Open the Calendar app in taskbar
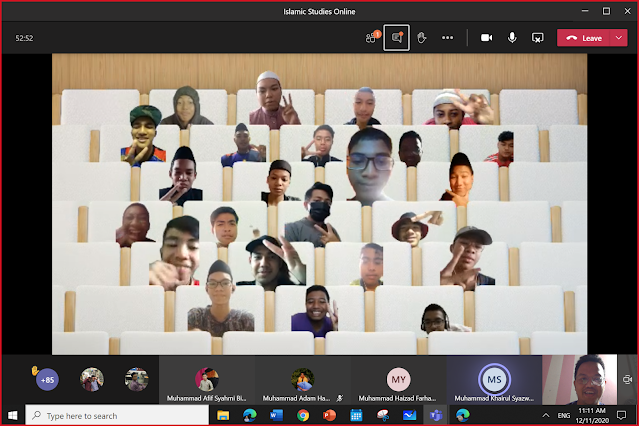The width and height of the screenshot is (639, 426). click(356, 415)
